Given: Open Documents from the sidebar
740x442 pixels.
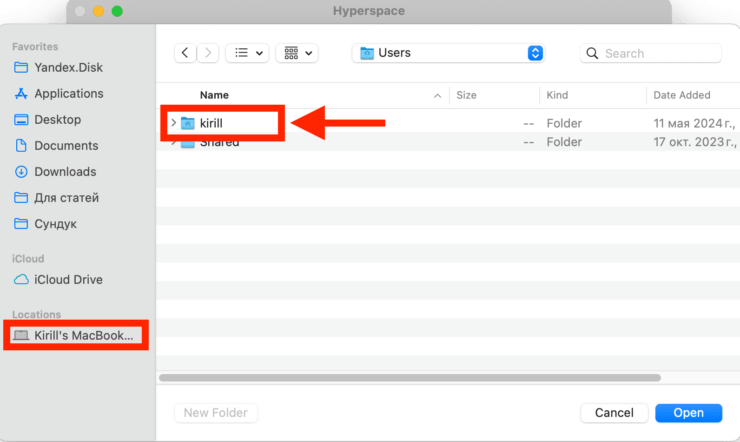Looking at the screenshot, I should [x=66, y=145].
